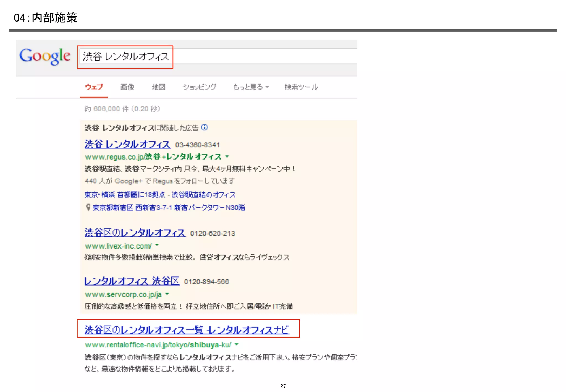
Task: Open the レンタルオフィス 渋谷区 Servcorp ad link
Action: pyautogui.click(x=132, y=281)
